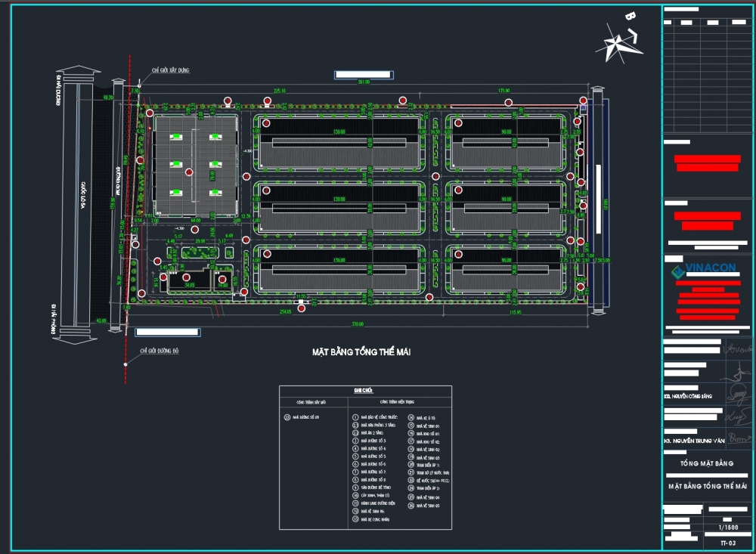The image size is (756, 554).
Task: Pick the 361.00 dimension above the plan
Action: [364, 82]
